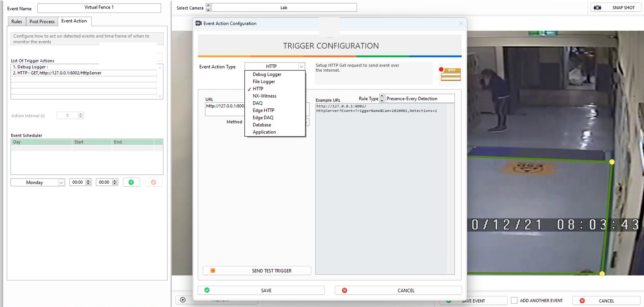Viewport: 644px width, 307px height.
Task: Click the SNAP SHOT button
Action: point(616,8)
